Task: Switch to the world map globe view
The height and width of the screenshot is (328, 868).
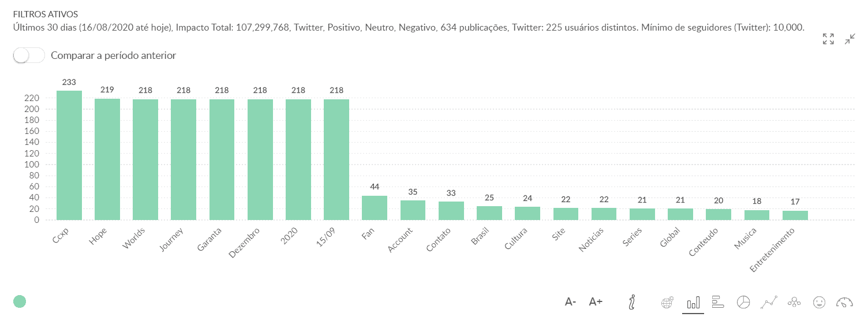Action: (667, 302)
